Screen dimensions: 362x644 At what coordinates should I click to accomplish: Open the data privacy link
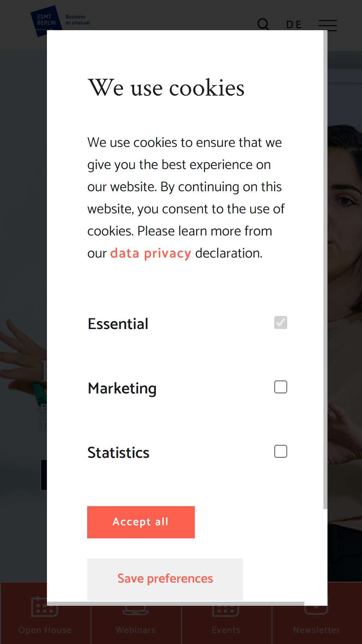click(x=150, y=253)
